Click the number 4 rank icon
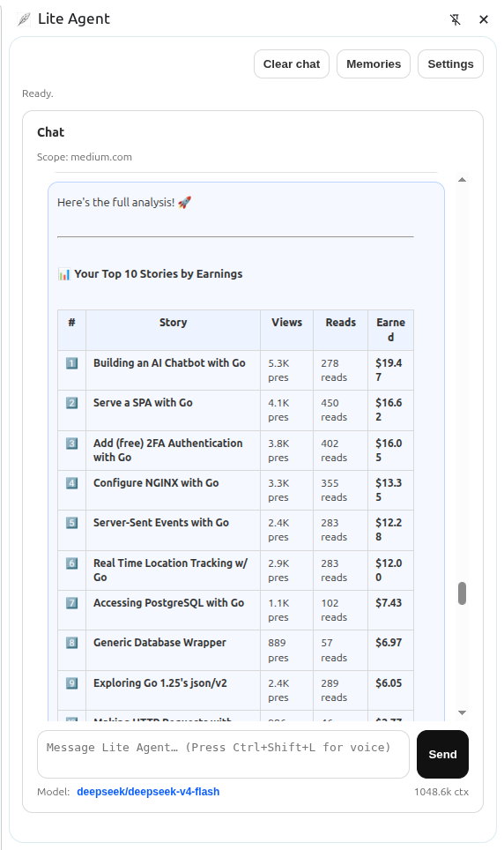The width and height of the screenshot is (504, 850). 71,483
